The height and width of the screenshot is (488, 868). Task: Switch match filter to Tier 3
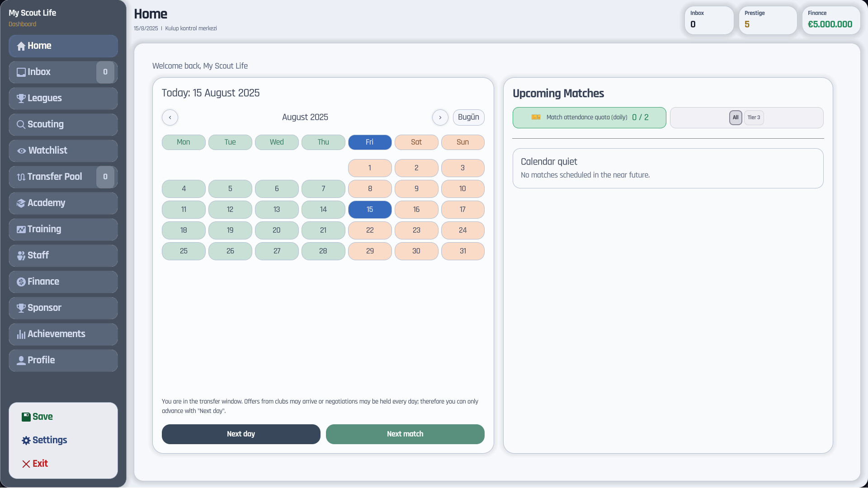tap(754, 117)
